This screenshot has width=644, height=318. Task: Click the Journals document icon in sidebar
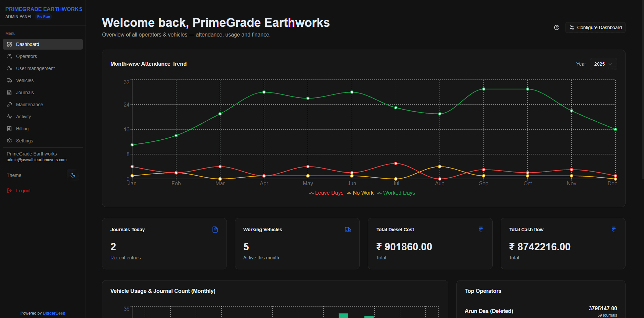point(9,92)
